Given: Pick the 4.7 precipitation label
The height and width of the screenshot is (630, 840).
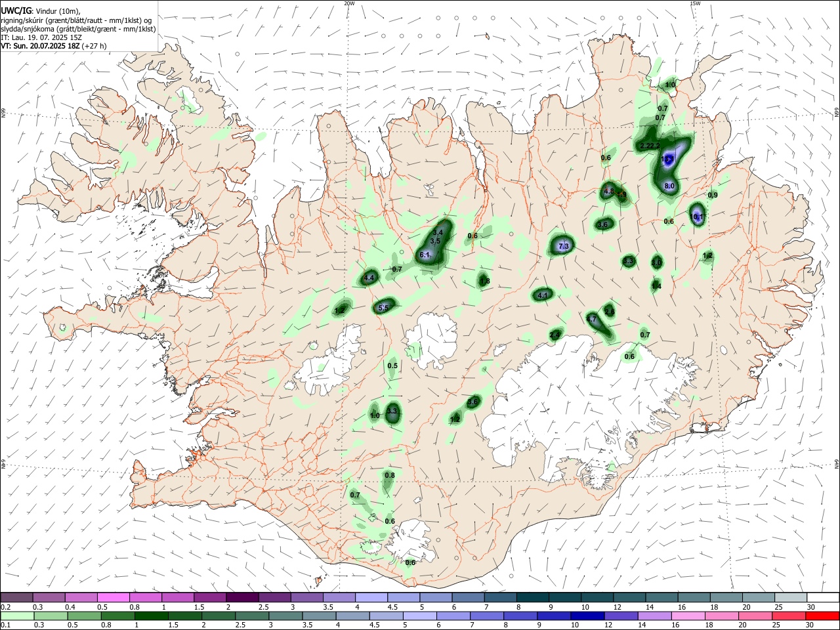Looking at the screenshot, I should coord(591,320).
